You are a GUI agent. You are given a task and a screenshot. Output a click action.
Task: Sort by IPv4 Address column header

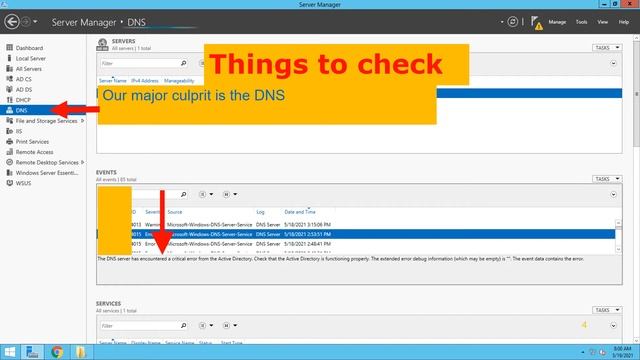click(145, 81)
